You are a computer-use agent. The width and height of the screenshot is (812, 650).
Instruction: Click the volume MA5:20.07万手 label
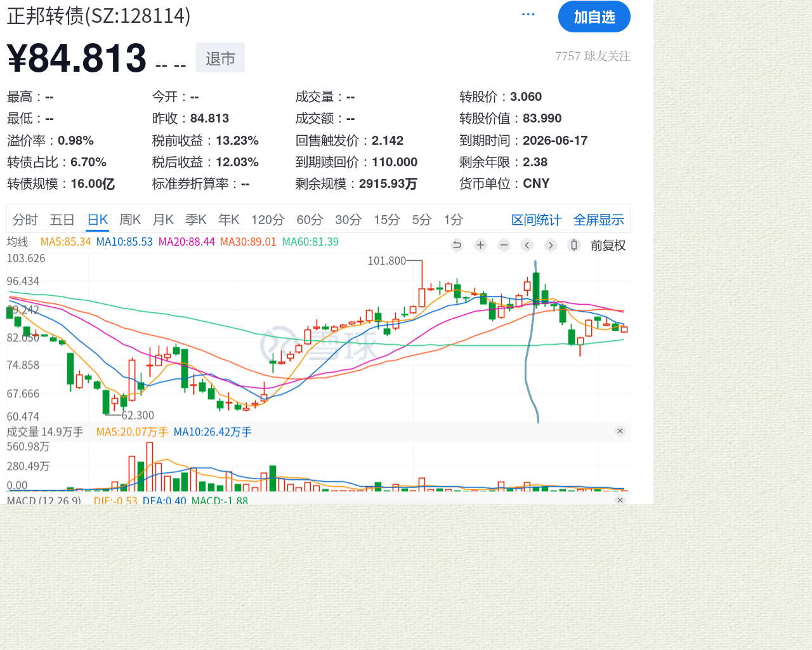[x=132, y=432]
